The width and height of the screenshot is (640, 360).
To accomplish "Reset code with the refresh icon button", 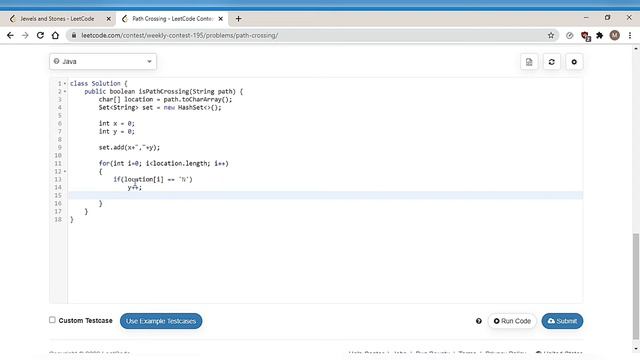I will [551, 62].
